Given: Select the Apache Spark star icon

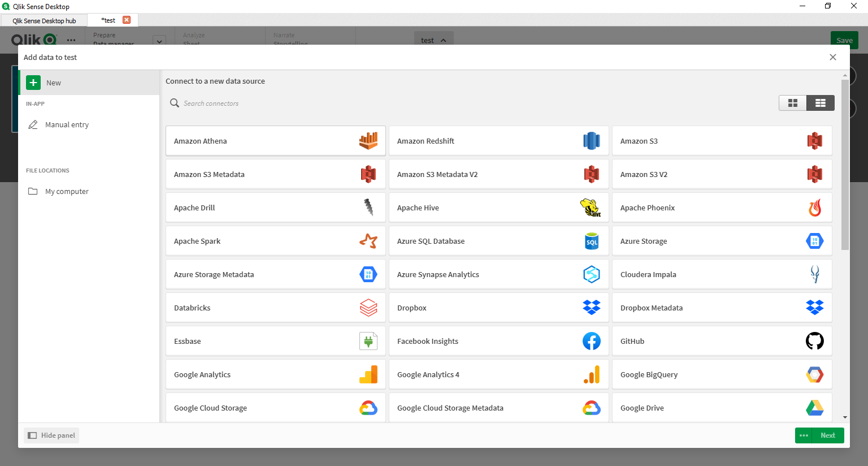Looking at the screenshot, I should (x=368, y=241).
